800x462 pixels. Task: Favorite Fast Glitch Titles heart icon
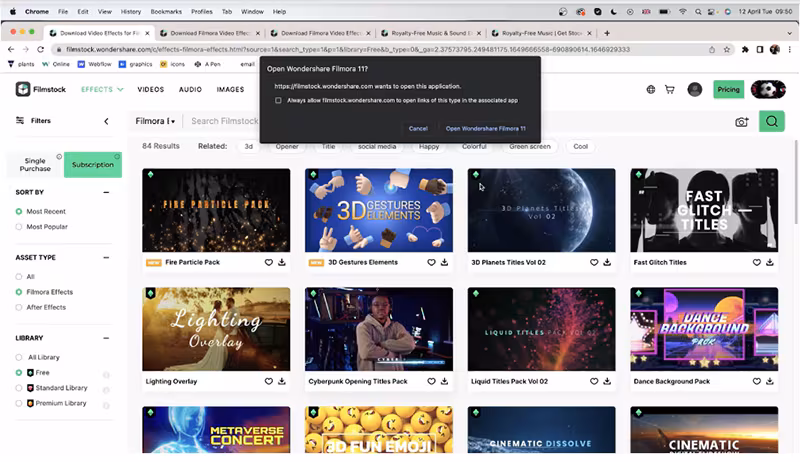point(757,262)
